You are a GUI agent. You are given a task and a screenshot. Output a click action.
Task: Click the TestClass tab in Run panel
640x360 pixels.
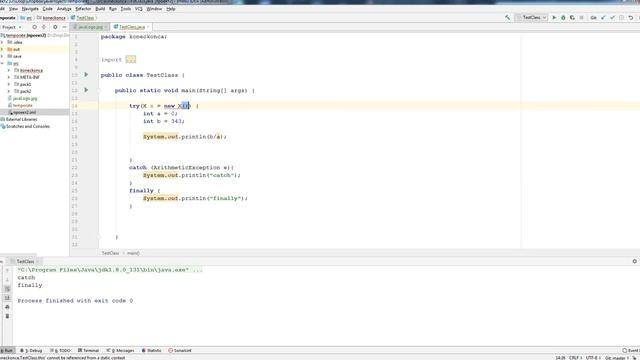pyautogui.click(x=25, y=261)
